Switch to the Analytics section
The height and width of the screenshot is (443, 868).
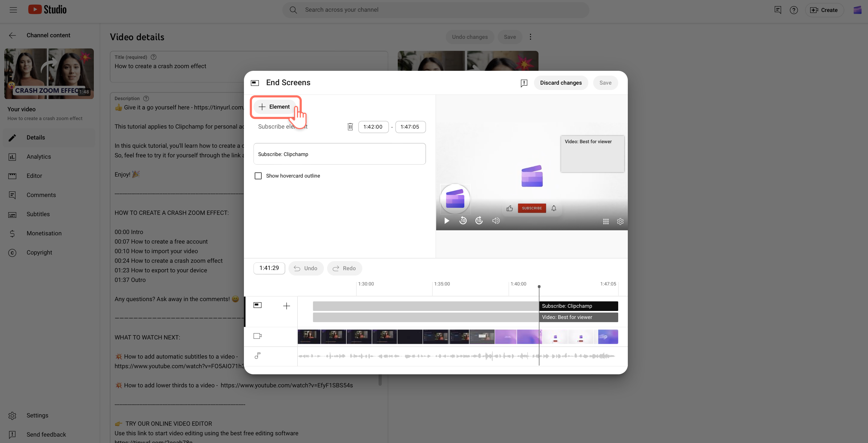pos(38,157)
